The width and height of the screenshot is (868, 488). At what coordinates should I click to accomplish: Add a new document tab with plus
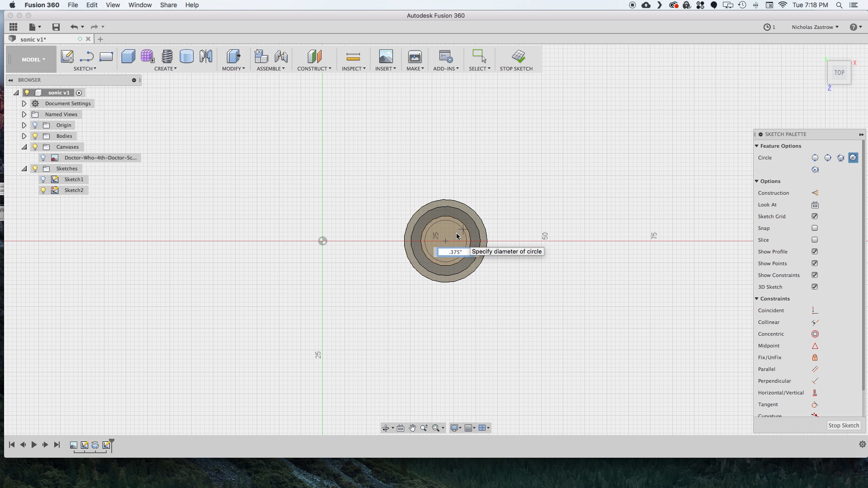[x=100, y=39]
